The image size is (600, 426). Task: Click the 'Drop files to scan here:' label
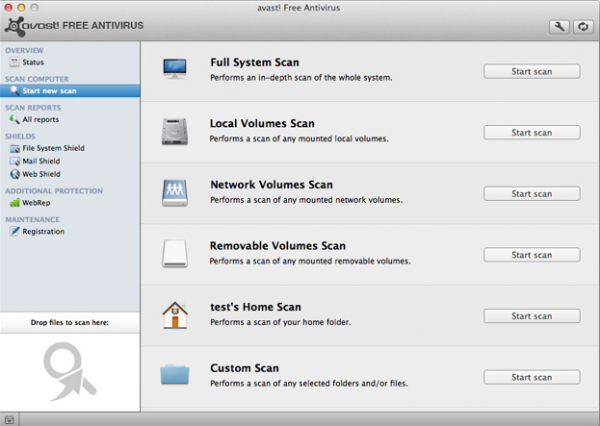pyautogui.click(x=70, y=323)
